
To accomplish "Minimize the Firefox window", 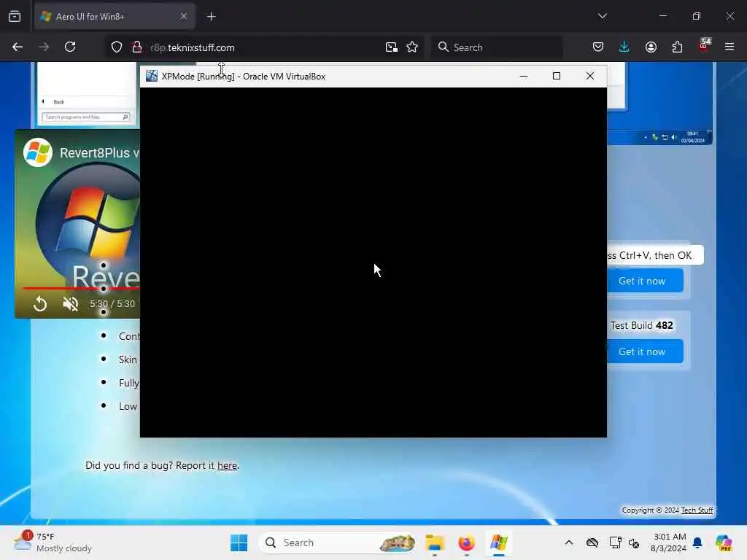I will pyautogui.click(x=662, y=16).
